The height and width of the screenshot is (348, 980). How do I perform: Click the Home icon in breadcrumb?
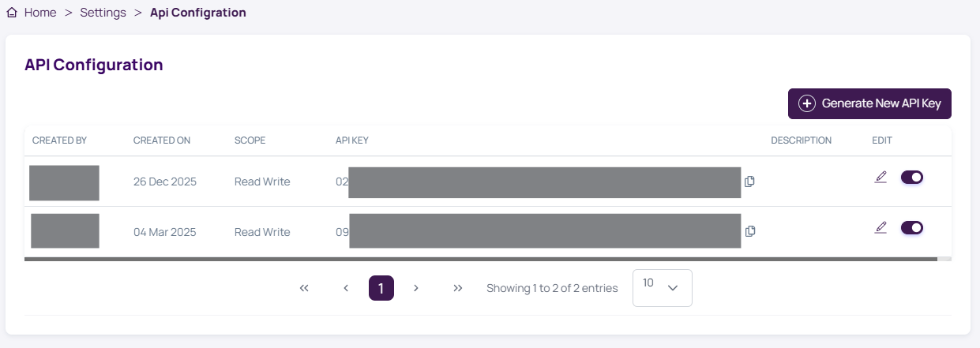[x=12, y=13]
